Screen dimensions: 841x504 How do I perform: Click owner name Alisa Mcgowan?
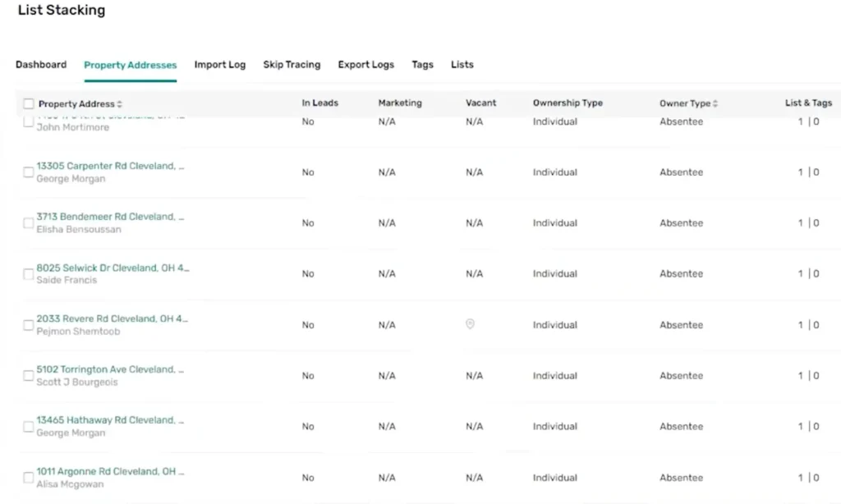click(x=70, y=484)
